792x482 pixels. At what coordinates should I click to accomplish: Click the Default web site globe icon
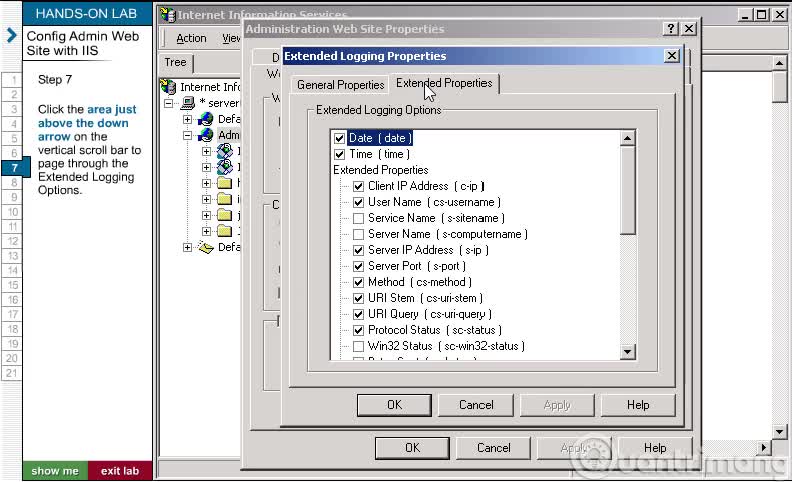pos(206,119)
